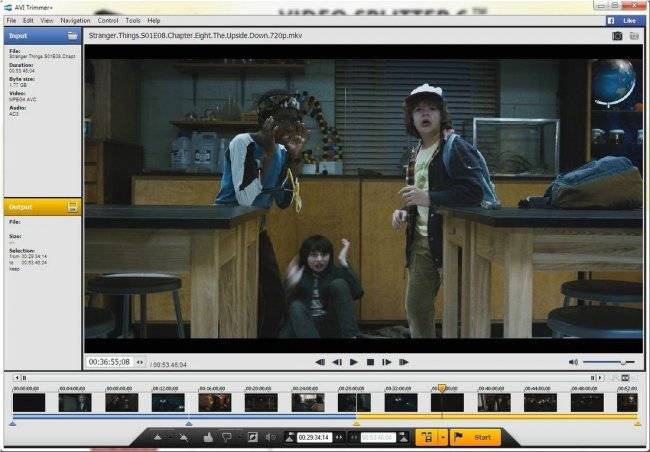
Task: Select thumbnail at 00:48:00:00 on timeline
Action: click(587, 403)
